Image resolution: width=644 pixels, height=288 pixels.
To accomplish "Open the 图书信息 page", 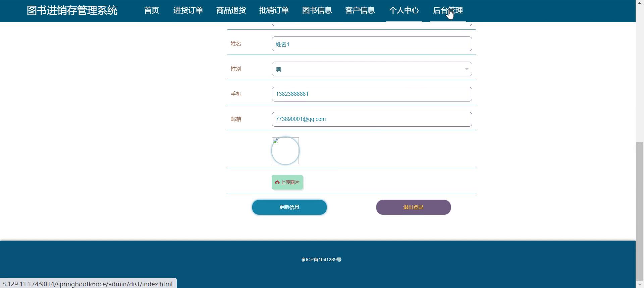I will pos(317,11).
